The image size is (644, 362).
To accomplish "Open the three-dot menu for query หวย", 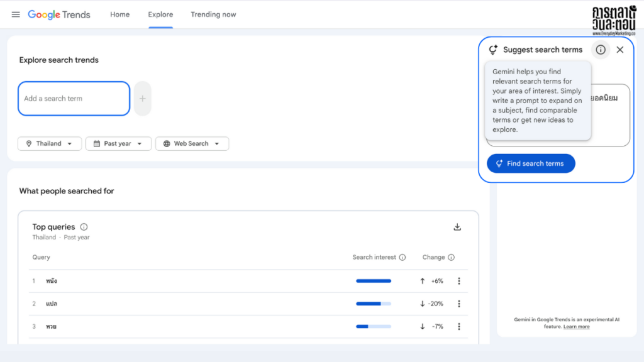I will point(459,326).
